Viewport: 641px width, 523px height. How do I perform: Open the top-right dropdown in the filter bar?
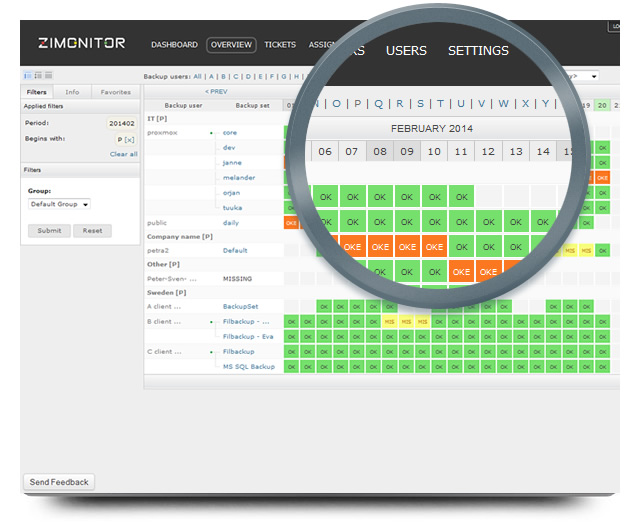click(x=583, y=76)
